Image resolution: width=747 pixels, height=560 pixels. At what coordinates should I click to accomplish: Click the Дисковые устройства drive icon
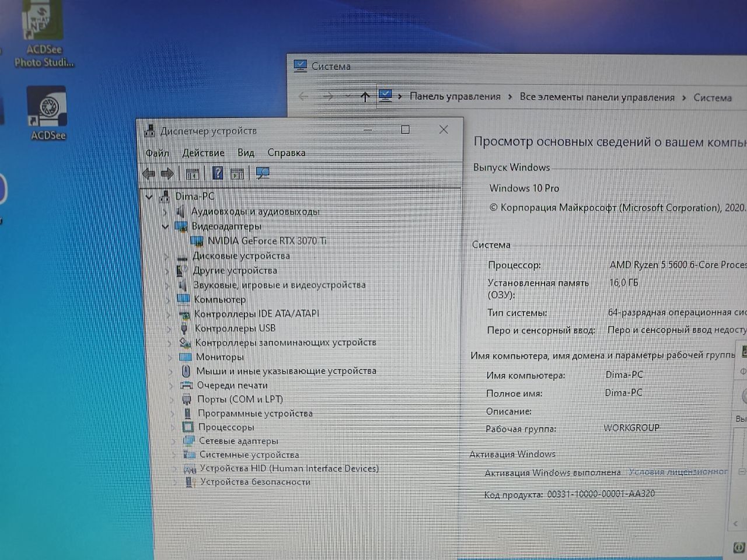[x=182, y=256]
